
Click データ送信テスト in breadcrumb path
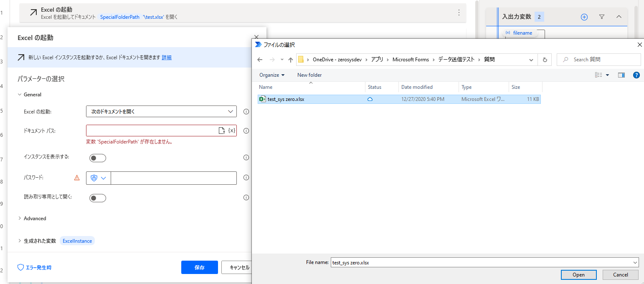click(456, 60)
